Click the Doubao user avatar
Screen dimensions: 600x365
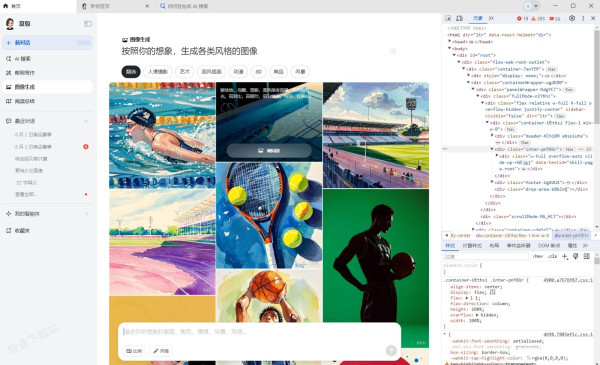(10, 24)
